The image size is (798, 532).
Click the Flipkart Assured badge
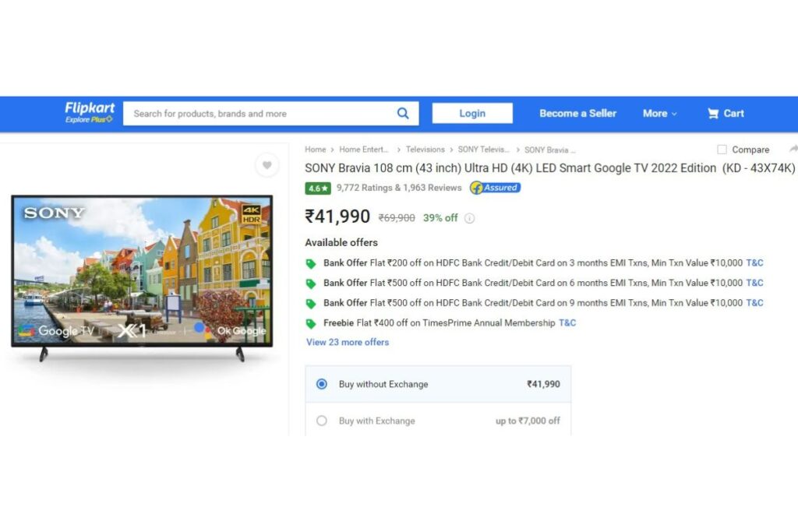(x=495, y=188)
